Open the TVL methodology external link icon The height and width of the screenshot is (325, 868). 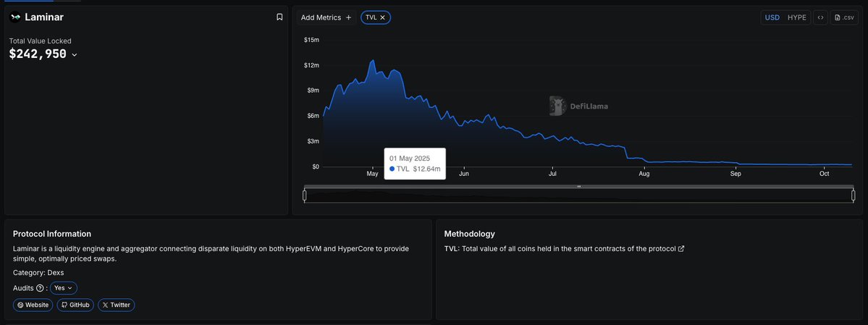[x=681, y=249]
